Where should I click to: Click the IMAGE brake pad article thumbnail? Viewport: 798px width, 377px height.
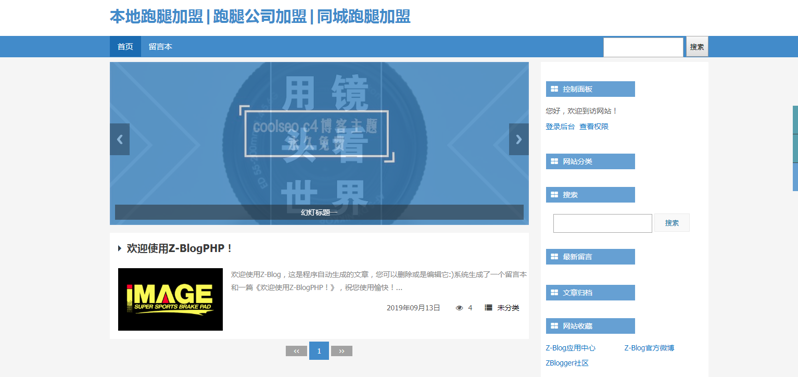[170, 299]
